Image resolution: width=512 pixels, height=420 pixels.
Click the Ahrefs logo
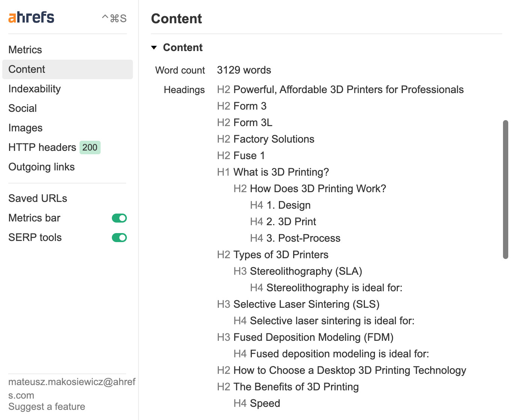tap(31, 17)
